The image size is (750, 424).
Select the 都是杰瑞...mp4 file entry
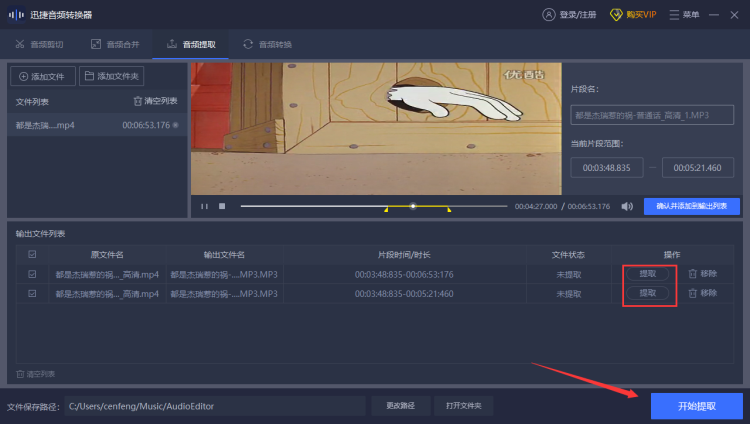tap(97, 125)
